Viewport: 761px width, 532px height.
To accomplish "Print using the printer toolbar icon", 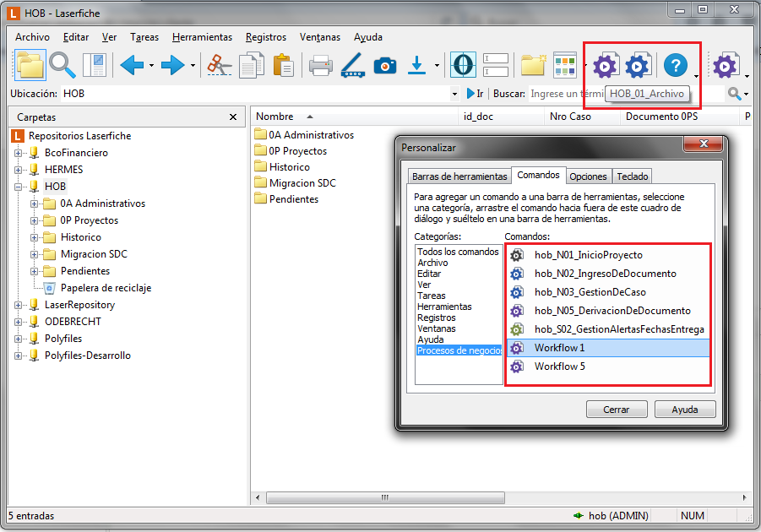I will pyautogui.click(x=321, y=65).
